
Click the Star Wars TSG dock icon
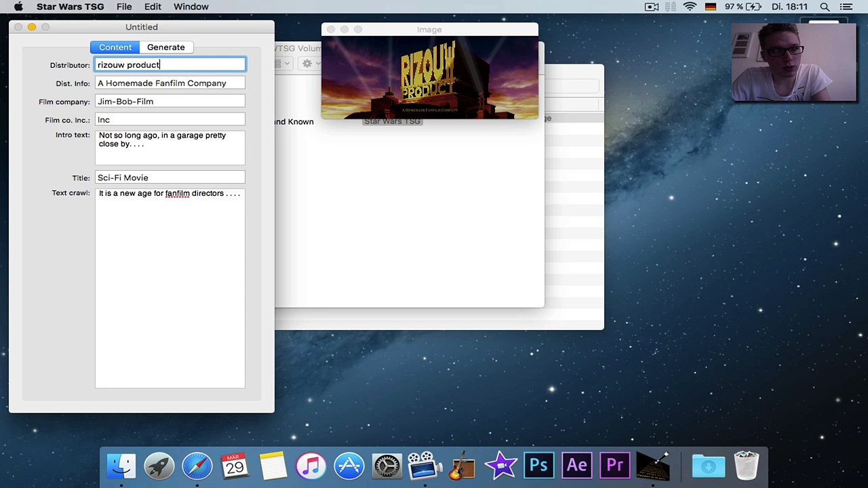652,466
